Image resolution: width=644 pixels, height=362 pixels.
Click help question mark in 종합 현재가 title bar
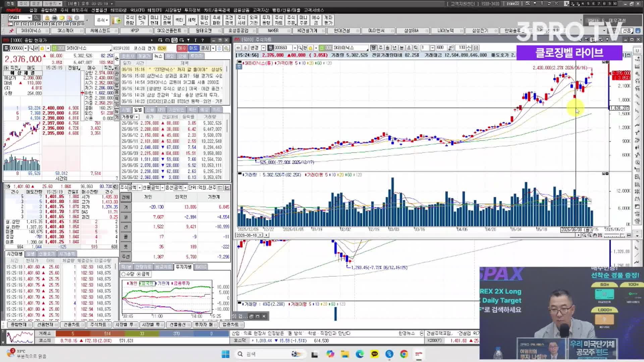coord(203,40)
